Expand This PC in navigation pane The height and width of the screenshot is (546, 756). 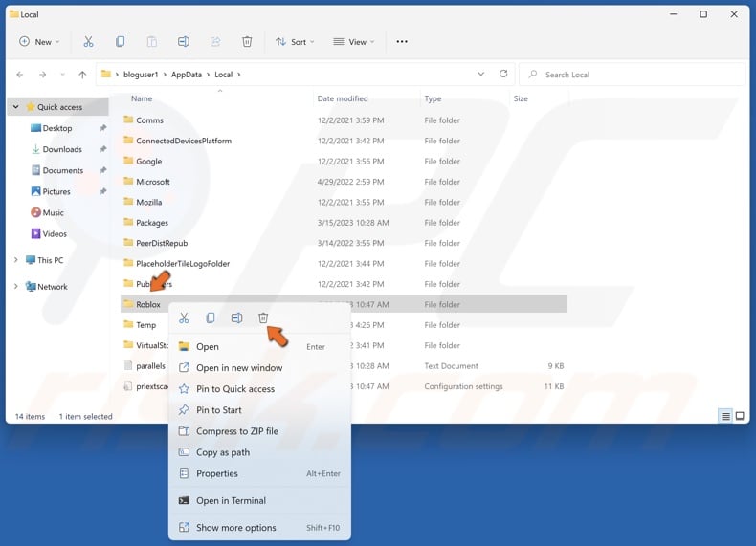point(16,260)
